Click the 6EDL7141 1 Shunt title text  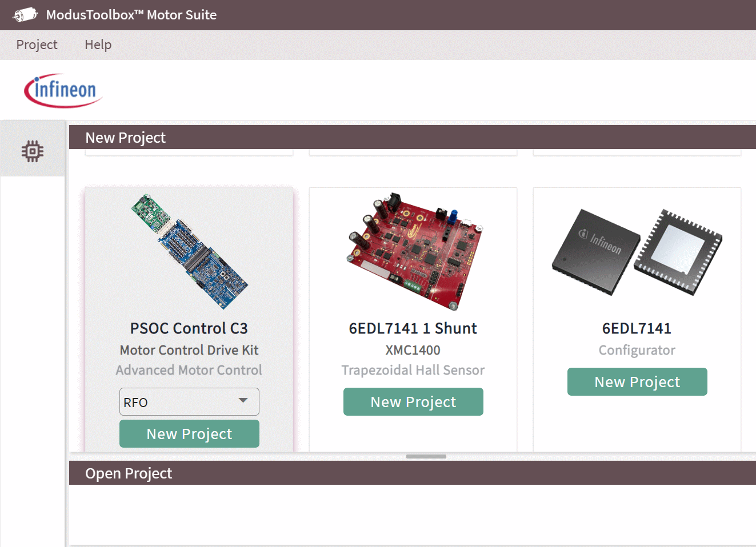(x=413, y=328)
